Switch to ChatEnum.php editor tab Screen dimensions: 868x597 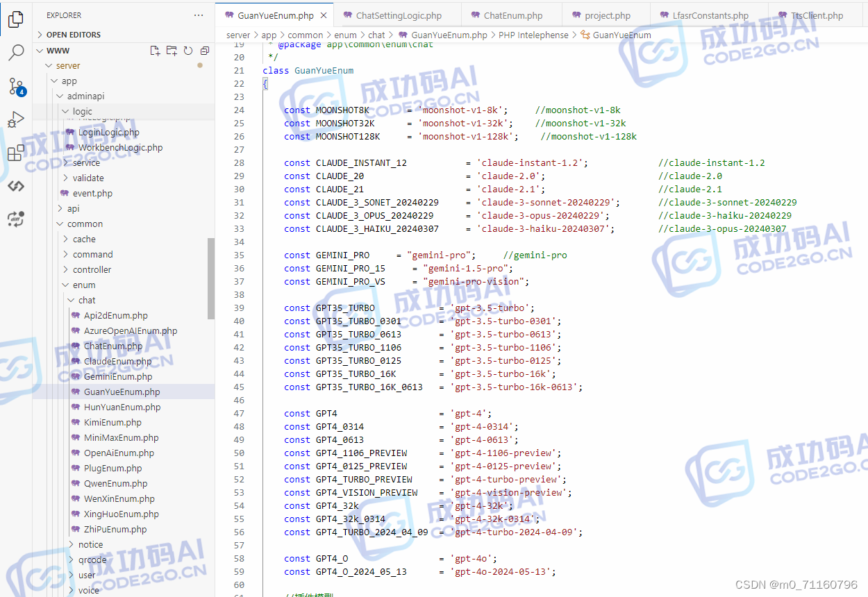tap(513, 15)
